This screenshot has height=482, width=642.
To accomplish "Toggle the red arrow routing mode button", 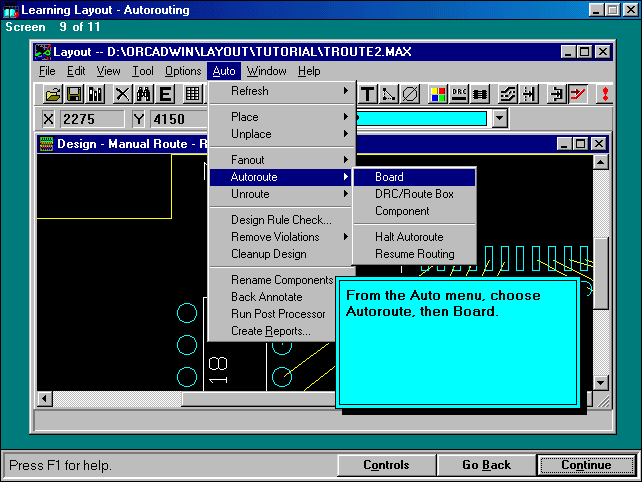I will [x=578, y=94].
